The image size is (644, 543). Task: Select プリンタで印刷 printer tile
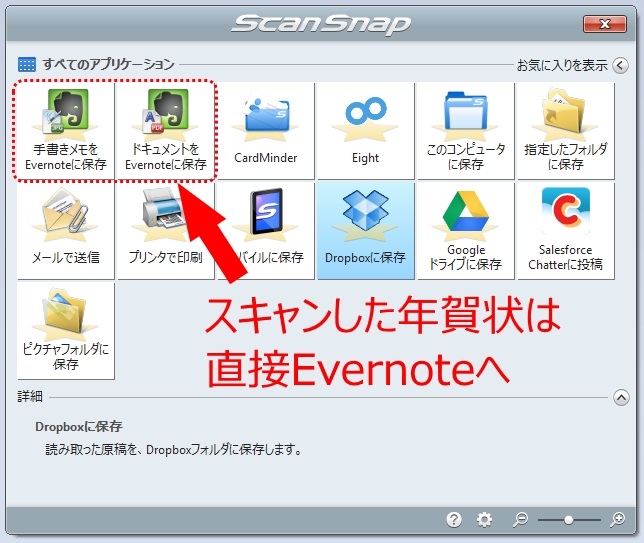pyautogui.click(x=166, y=231)
